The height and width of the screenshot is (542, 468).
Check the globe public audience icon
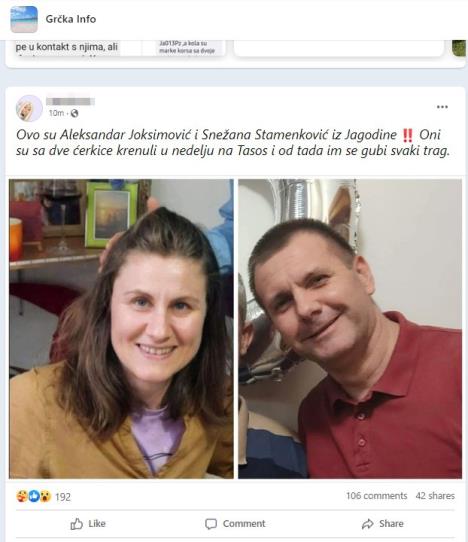pos(74,113)
